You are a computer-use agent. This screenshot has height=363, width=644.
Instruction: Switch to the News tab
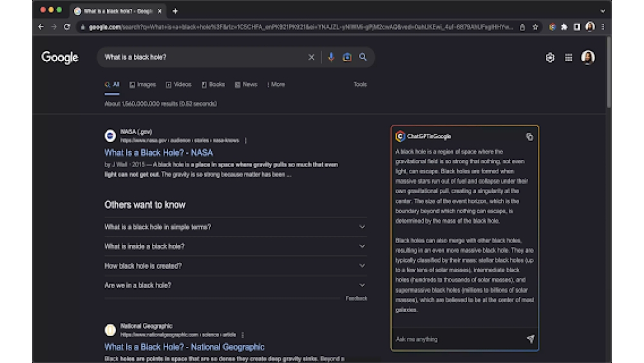click(x=246, y=84)
